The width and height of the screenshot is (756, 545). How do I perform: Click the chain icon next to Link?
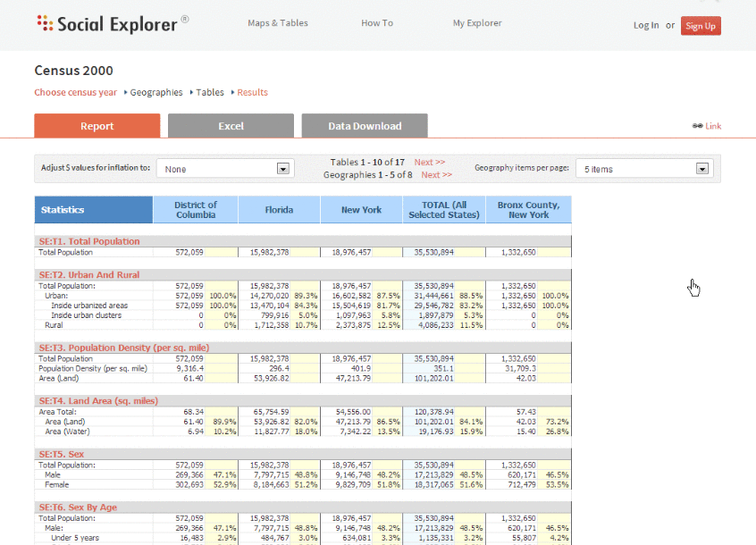tap(697, 126)
